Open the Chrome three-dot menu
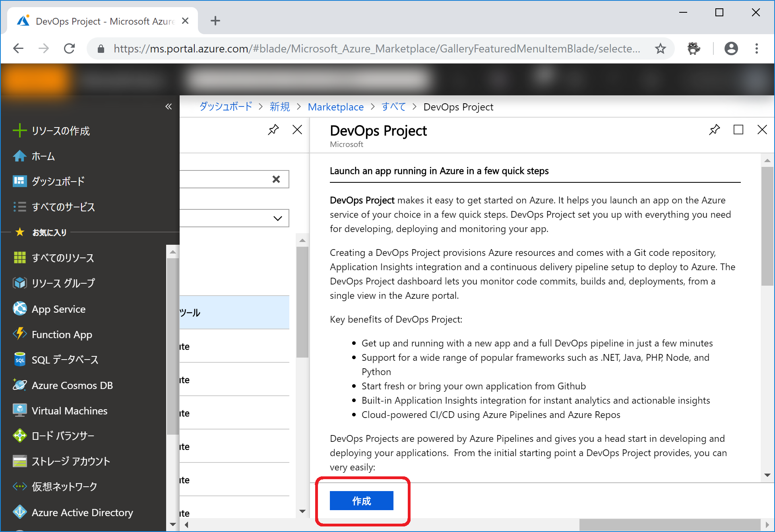The width and height of the screenshot is (775, 532). 756,48
